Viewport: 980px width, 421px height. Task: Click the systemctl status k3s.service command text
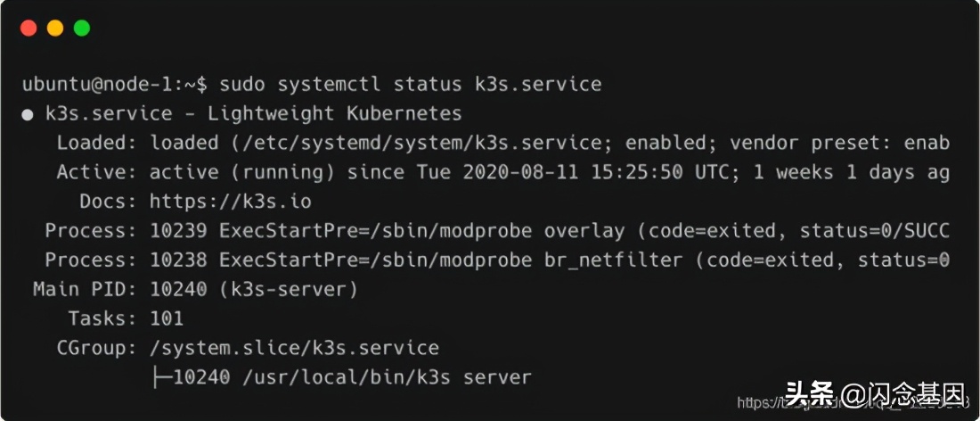410,85
